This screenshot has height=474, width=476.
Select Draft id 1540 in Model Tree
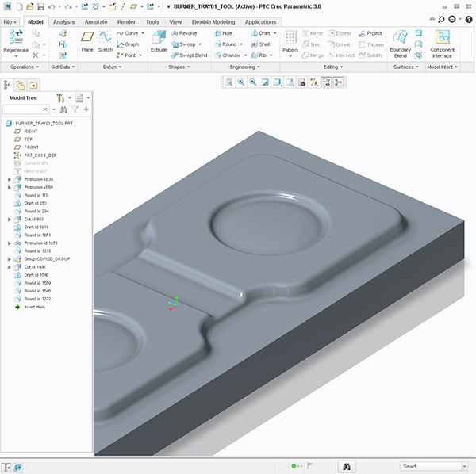pyautogui.click(x=32, y=275)
